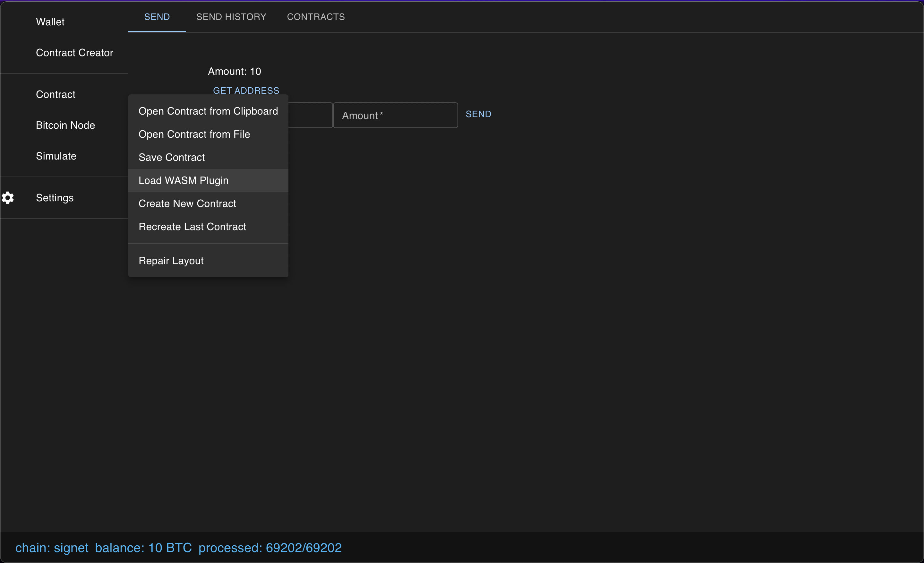
Task: Open the Simulate sidebar entry
Action: pos(56,156)
